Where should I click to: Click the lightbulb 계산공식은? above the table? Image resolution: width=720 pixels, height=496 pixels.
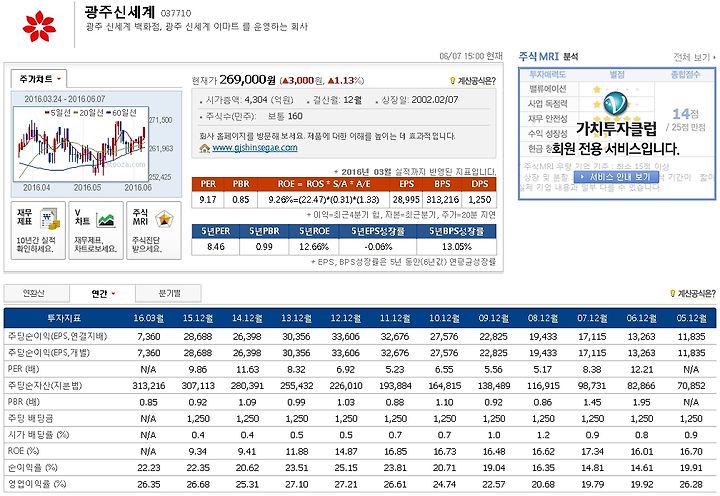[x=673, y=293]
